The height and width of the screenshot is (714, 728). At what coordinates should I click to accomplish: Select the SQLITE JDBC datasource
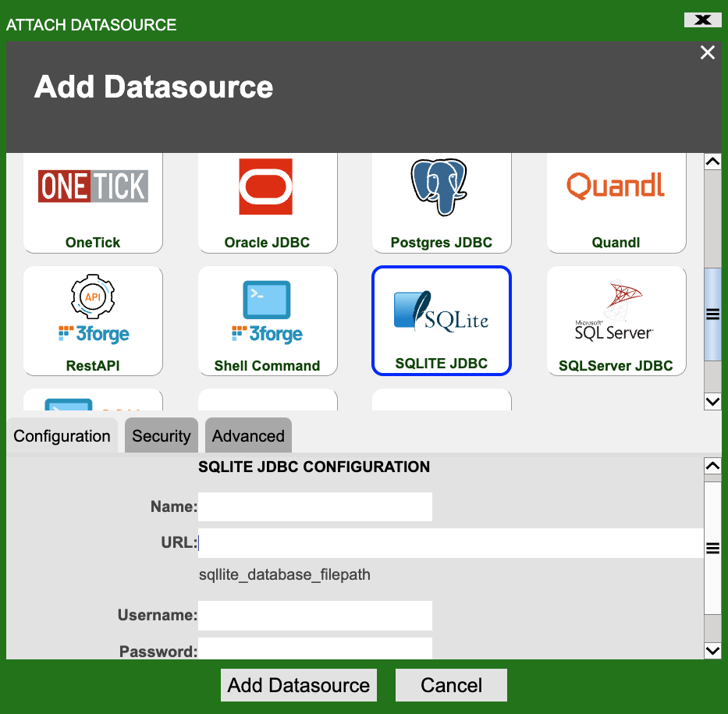[x=441, y=321]
